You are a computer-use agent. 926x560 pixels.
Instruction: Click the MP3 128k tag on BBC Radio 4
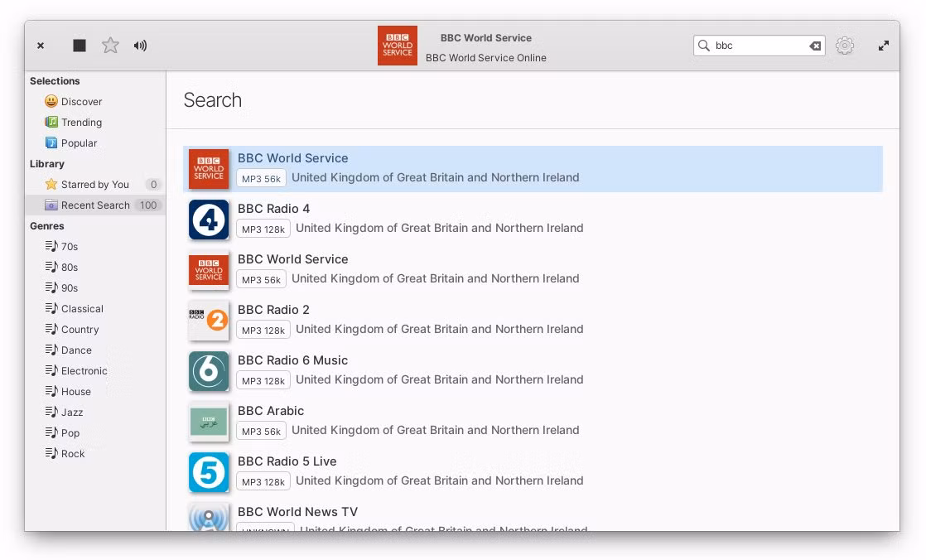263,229
